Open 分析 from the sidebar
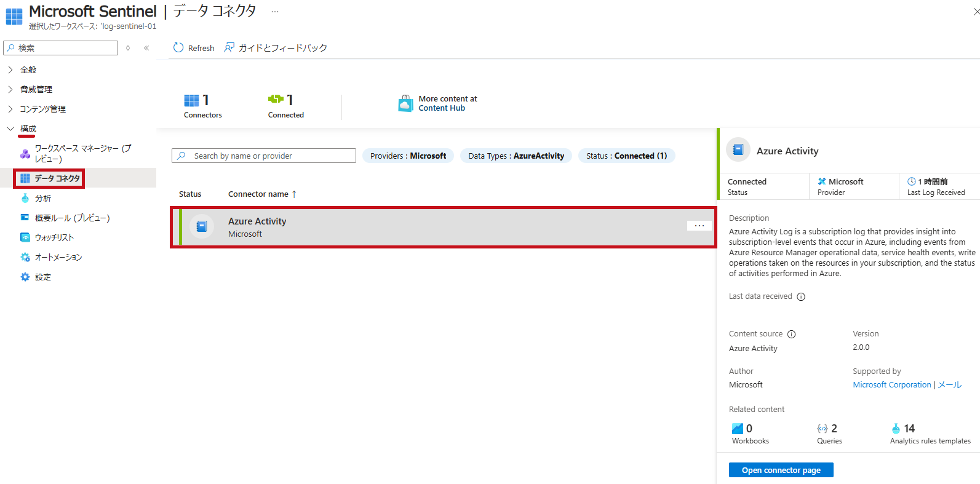Screen dimensions: 980x484 (43, 198)
